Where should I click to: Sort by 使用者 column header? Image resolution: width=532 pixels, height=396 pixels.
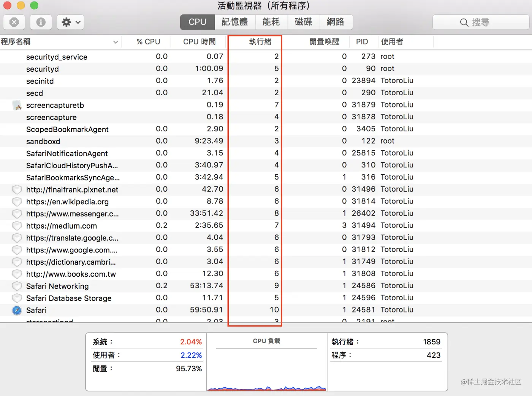coord(392,42)
